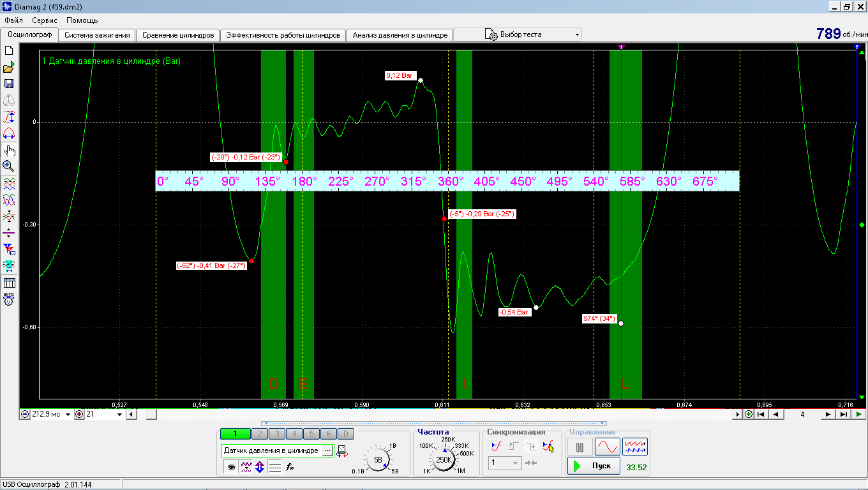Switch to Эффективность работы цилиндров tab
This screenshot has width=868, height=490.
(x=283, y=35)
